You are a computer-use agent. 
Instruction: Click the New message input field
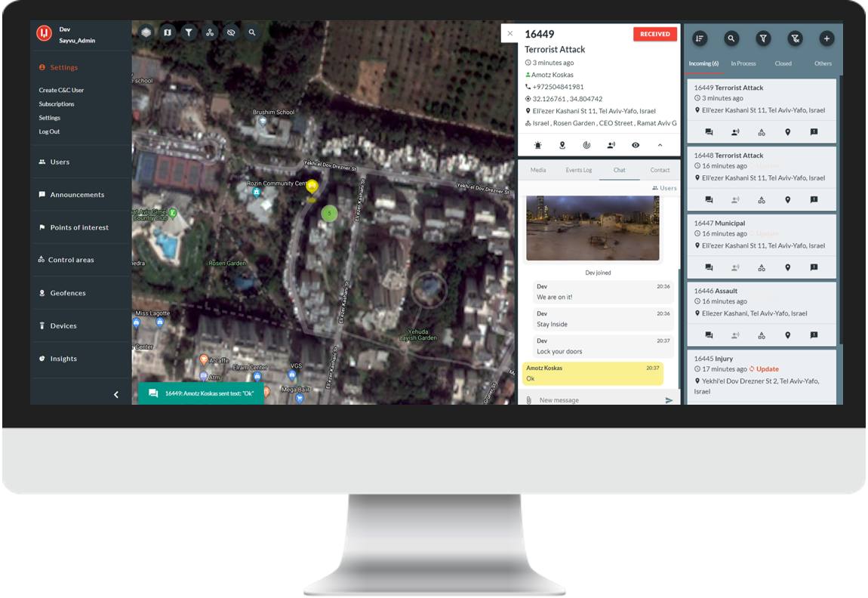596,400
